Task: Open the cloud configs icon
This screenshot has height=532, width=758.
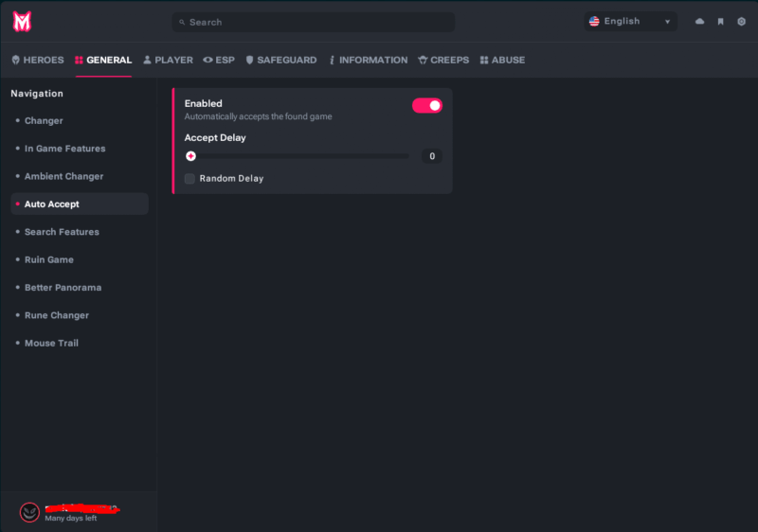Action: coord(699,21)
